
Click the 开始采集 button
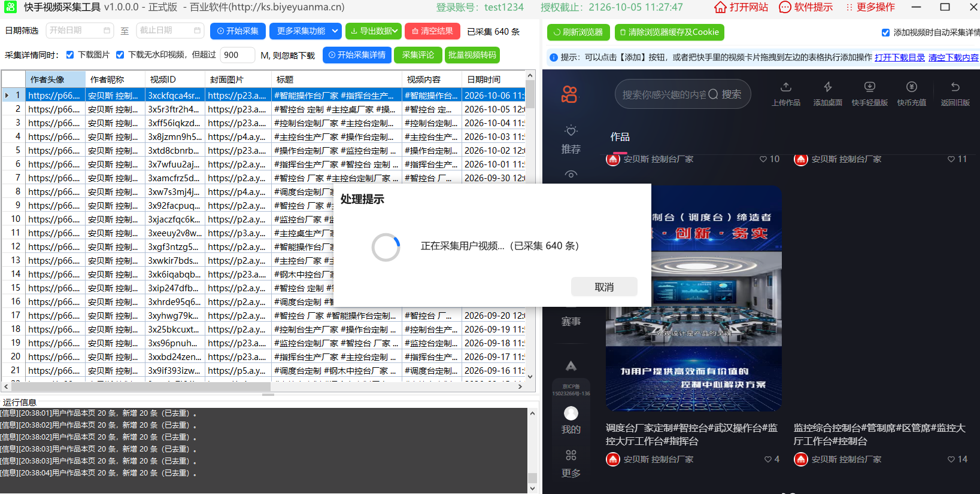pos(238,31)
